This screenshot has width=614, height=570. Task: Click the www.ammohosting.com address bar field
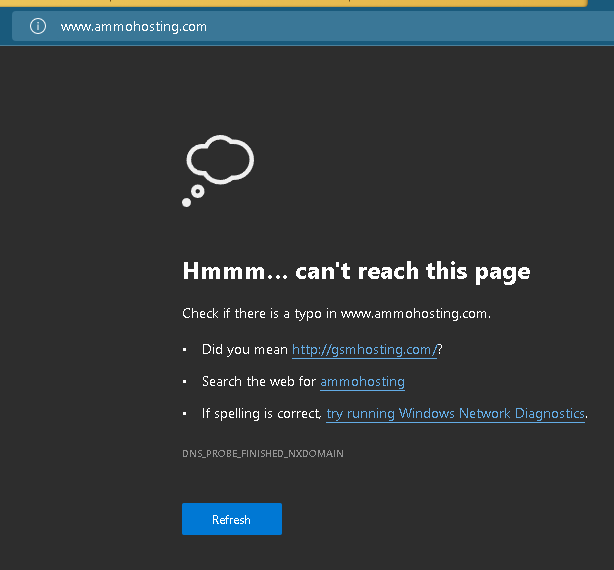coord(313,26)
